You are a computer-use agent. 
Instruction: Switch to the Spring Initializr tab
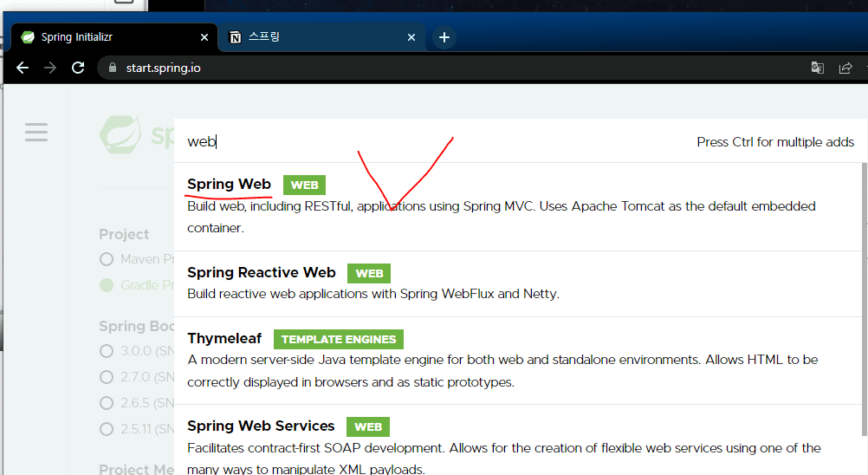[104, 37]
